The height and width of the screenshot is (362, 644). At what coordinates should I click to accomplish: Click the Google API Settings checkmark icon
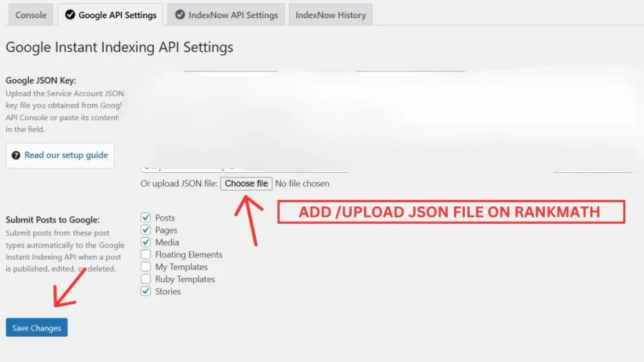tap(70, 15)
